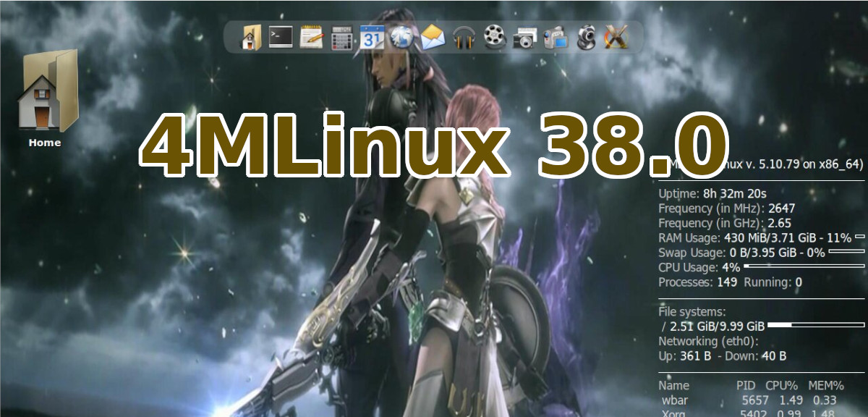The height and width of the screenshot is (417, 868).
Task: Click the PID column header
Action: (x=746, y=385)
